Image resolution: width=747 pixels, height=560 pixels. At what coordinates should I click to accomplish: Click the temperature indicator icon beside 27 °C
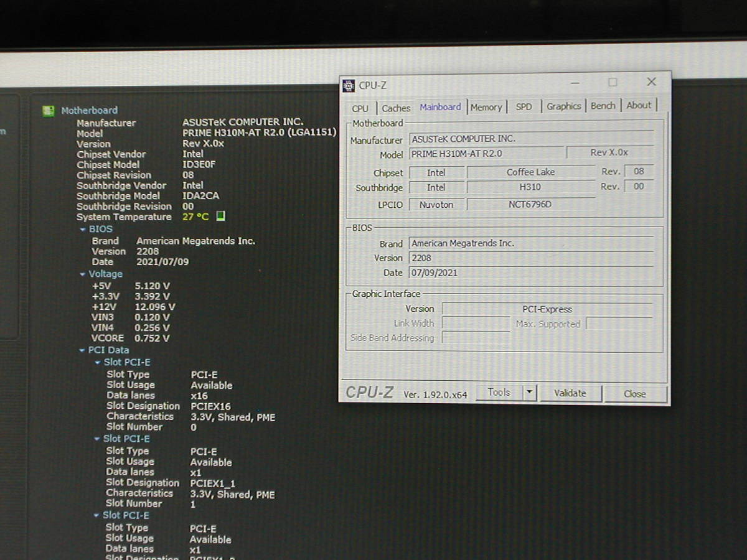(x=220, y=217)
